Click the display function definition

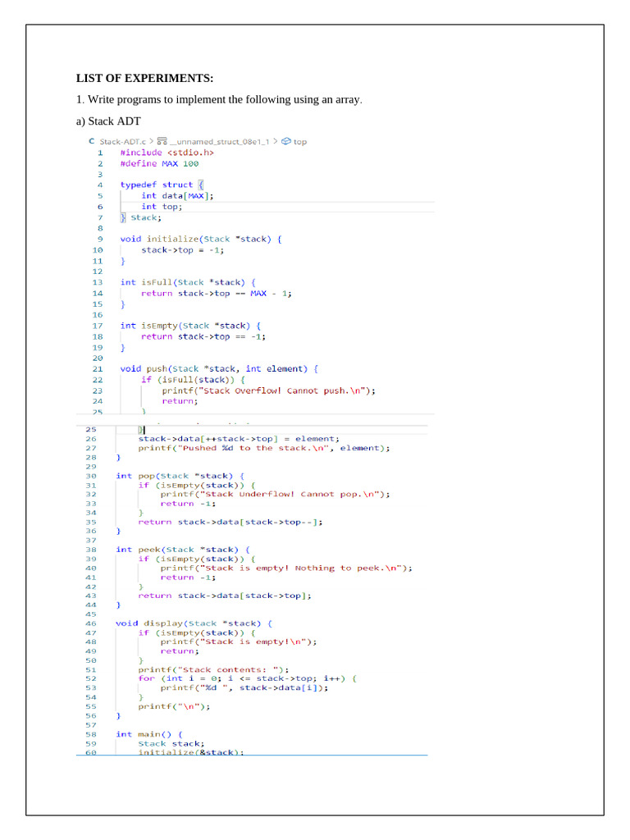[x=194, y=623]
